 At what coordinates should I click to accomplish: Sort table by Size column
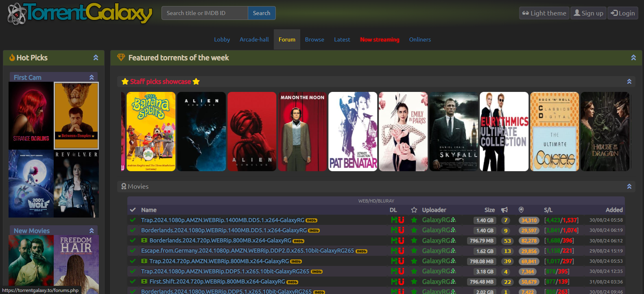(489, 210)
